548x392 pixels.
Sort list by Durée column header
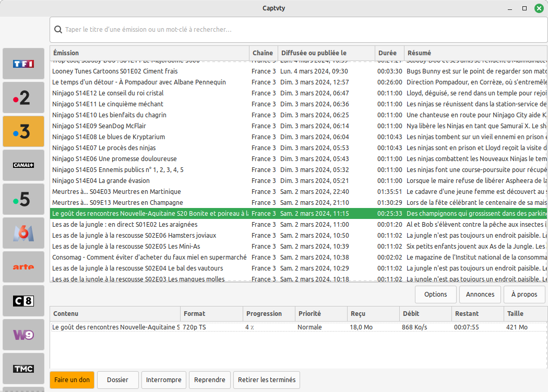(389, 53)
